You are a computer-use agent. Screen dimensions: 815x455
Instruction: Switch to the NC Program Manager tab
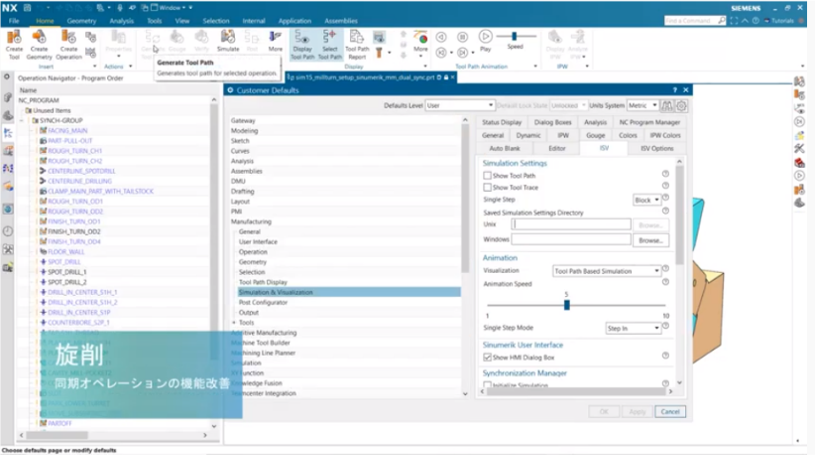coord(649,122)
